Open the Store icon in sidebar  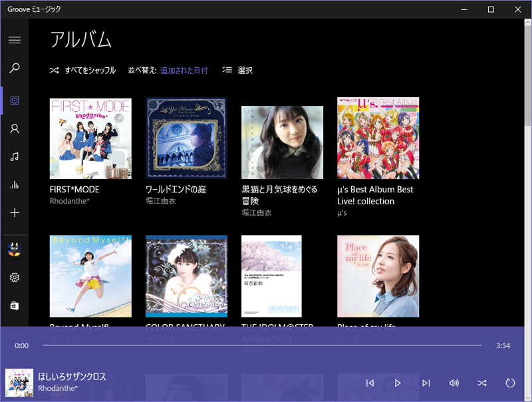pyautogui.click(x=15, y=305)
